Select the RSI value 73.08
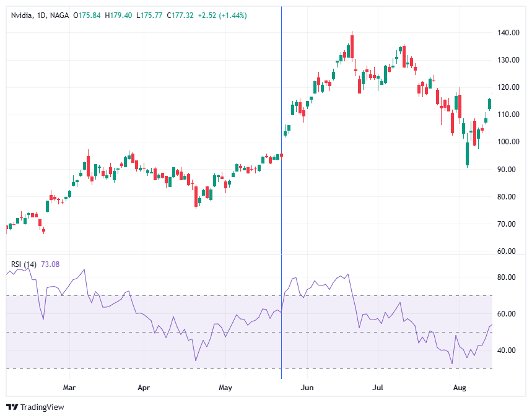 [51, 264]
